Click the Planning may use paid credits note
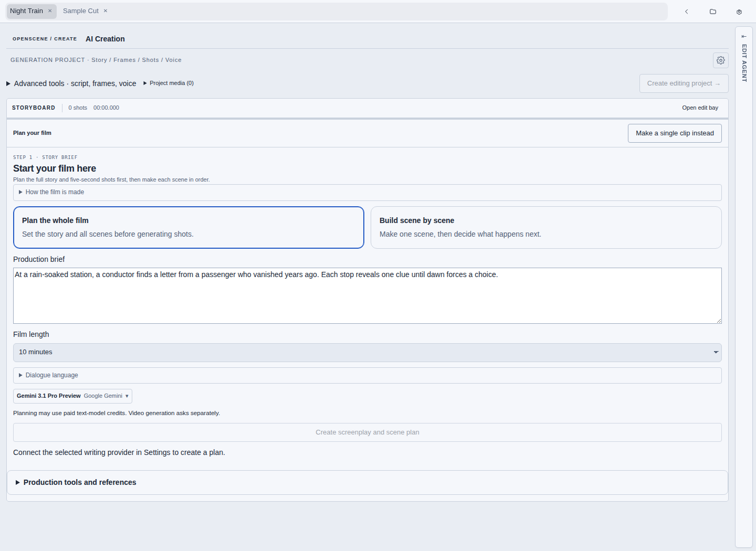This screenshot has height=551, width=756. coord(117,413)
